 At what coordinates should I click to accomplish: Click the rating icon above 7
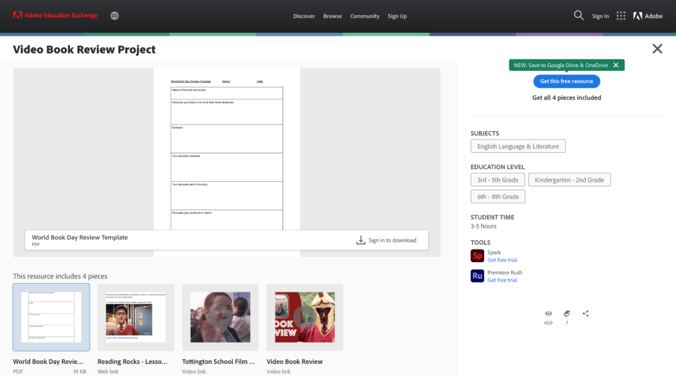tap(566, 313)
